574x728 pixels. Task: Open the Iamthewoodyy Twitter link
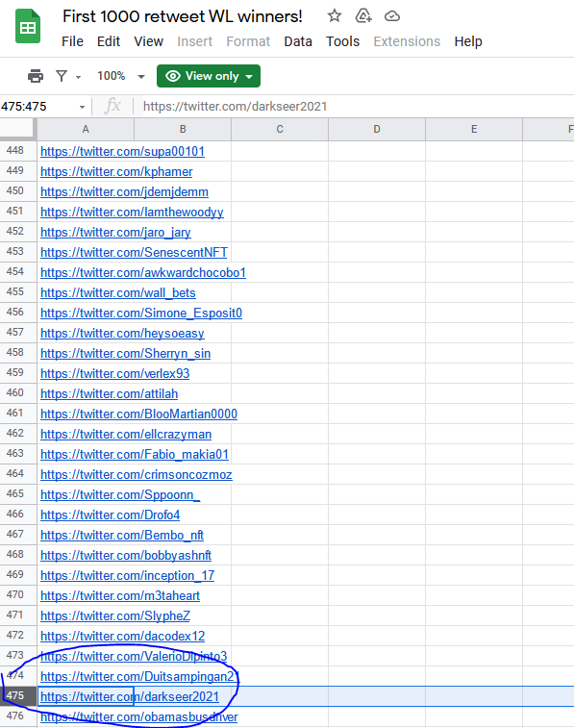point(132,213)
